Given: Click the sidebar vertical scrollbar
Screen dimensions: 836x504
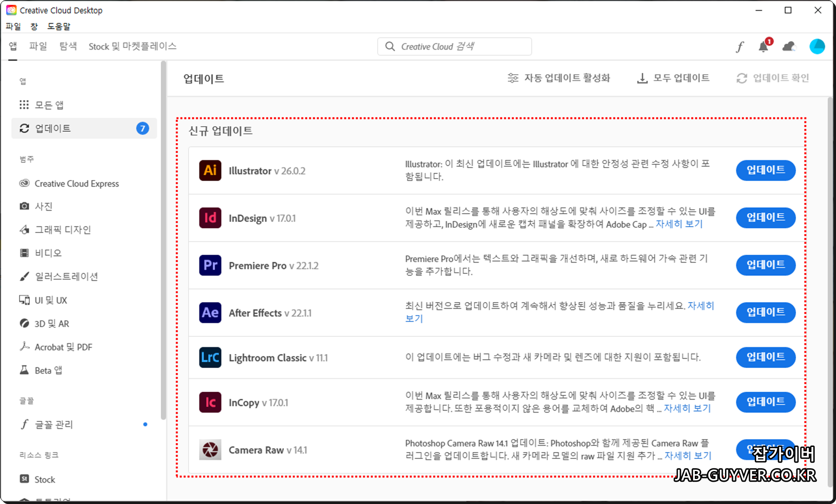Looking at the screenshot, I should [x=163, y=239].
